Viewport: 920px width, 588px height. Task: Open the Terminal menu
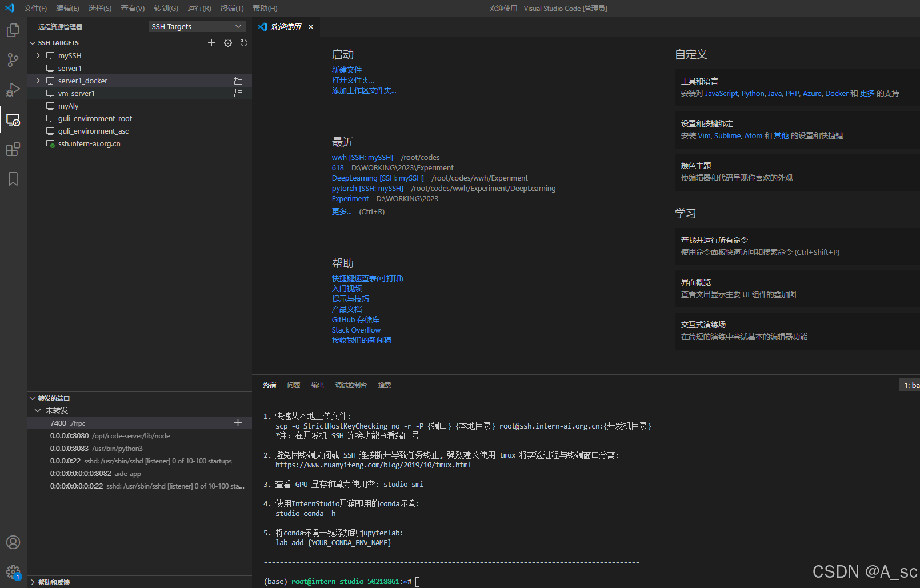pyautogui.click(x=232, y=8)
